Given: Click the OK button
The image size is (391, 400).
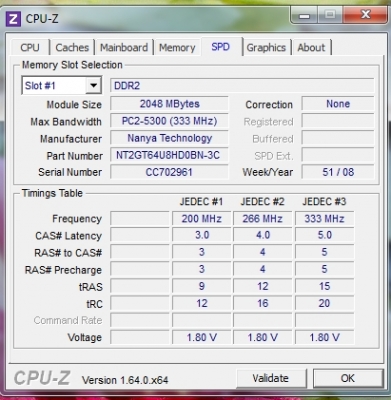Looking at the screenshot, I should tap(348, 378).
